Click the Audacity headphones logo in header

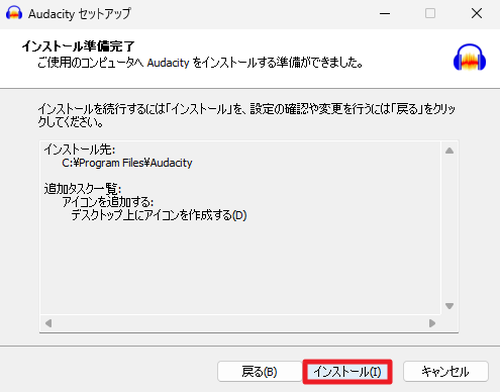(x=469, y=57)
